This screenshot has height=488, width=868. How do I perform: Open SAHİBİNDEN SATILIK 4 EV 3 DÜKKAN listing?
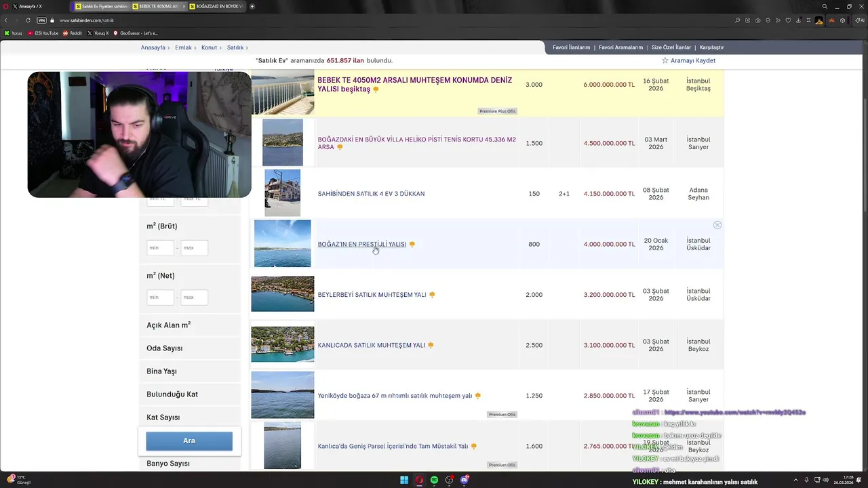371,194
